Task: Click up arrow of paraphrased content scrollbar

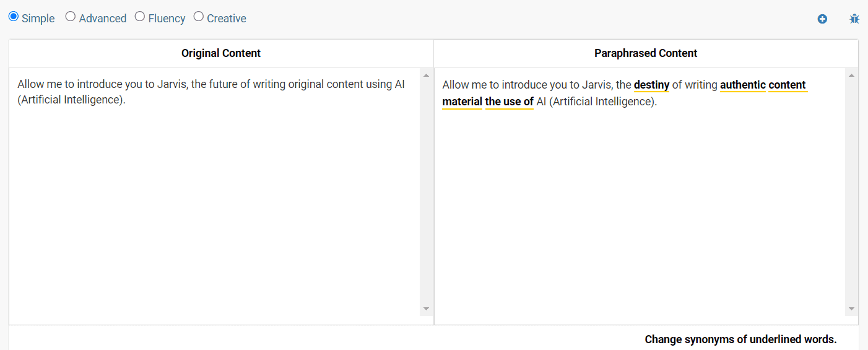Action: [x=851, y=76]
